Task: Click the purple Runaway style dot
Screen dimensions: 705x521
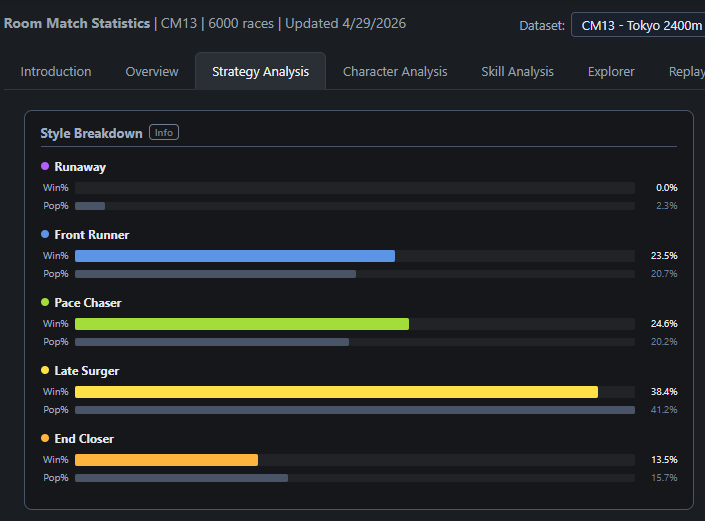Action: tap(45, 166)
